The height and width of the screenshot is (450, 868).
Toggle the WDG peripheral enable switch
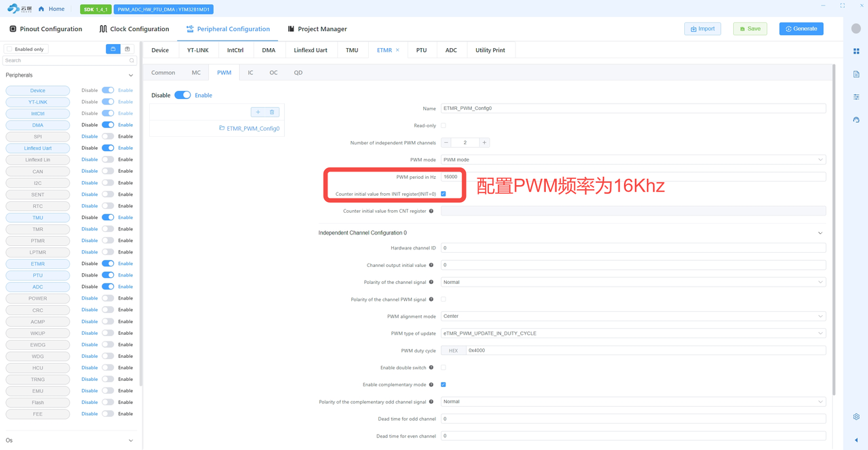108,356
